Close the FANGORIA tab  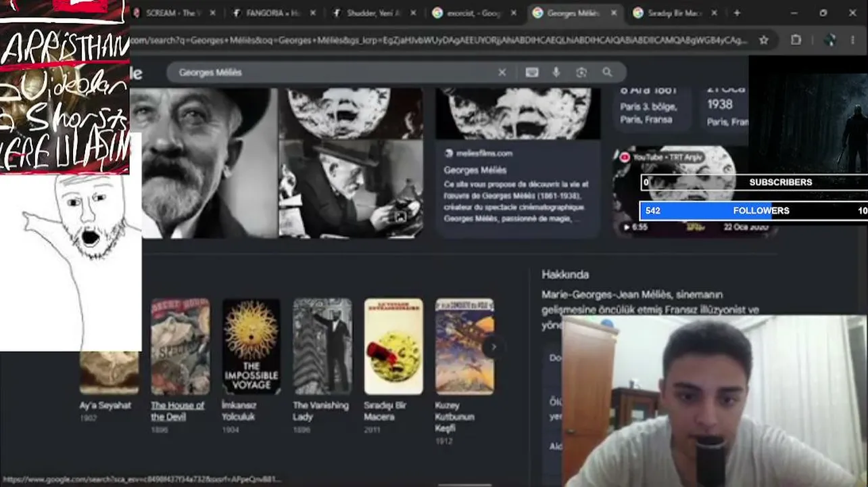tap(314, 13)
